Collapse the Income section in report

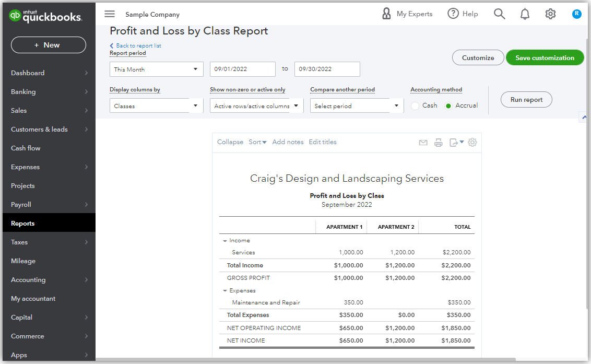point(225,241)
